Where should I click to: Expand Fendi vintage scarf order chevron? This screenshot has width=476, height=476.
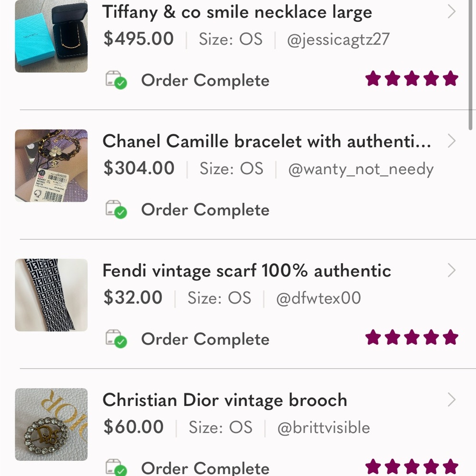pyautogui.click(x=451, y=270)
